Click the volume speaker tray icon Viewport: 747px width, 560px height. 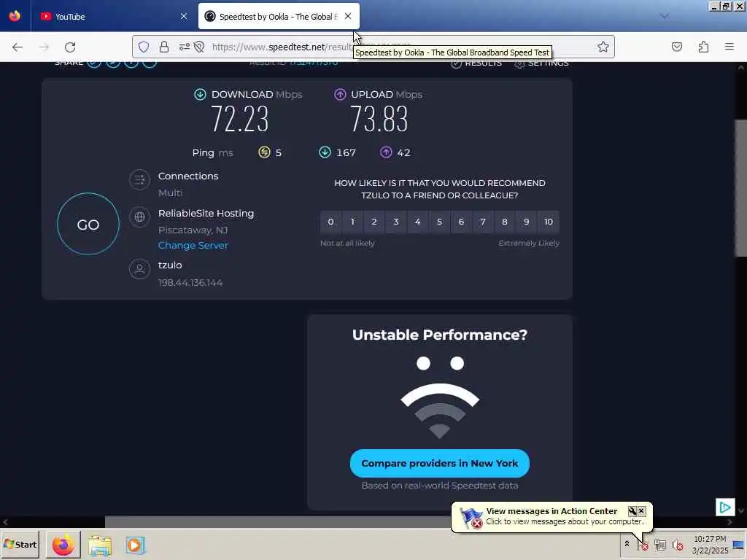pyautogui.click(x=677, y=544)
